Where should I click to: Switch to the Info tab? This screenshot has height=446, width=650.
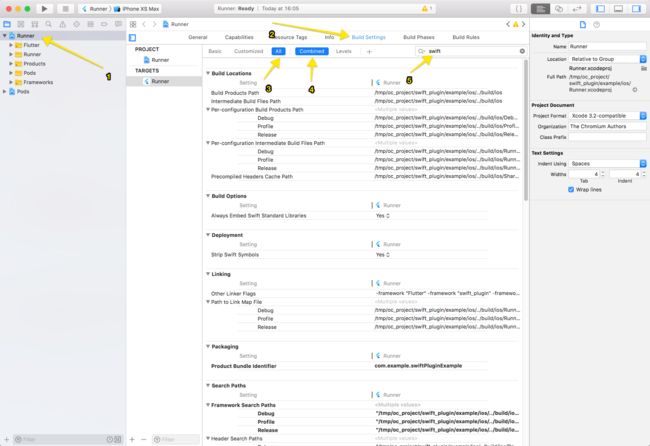(x=329, y=37)
